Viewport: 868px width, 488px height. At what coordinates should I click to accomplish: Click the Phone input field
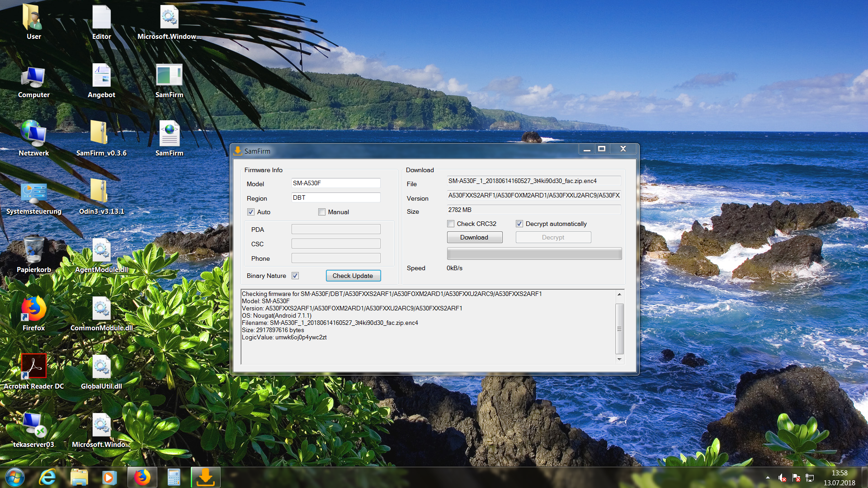click(x=336, y=258)
